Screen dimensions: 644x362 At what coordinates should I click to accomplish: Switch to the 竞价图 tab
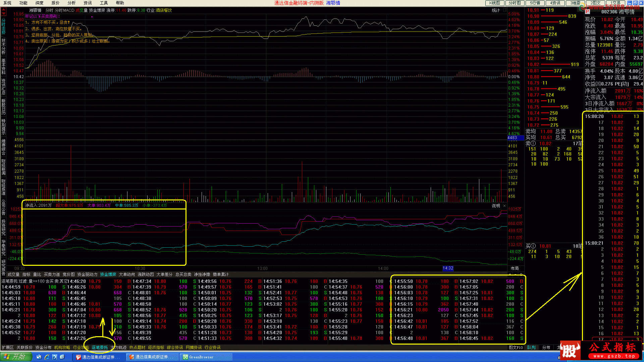coord(68,275)
